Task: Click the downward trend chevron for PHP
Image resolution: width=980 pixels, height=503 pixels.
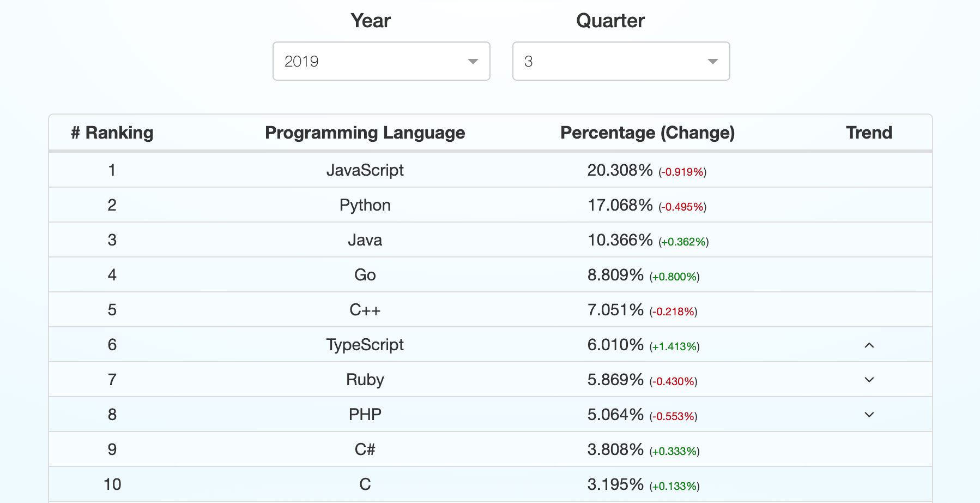Action: point(869,415)
